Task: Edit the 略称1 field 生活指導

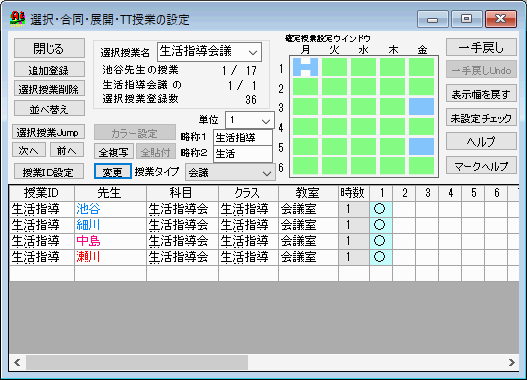Action: pyautogui.click(x=243, y=138)
